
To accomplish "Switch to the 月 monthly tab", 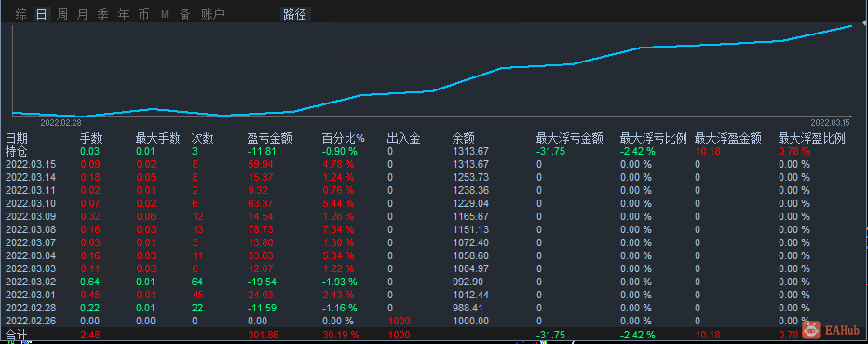I will [83, 14].
